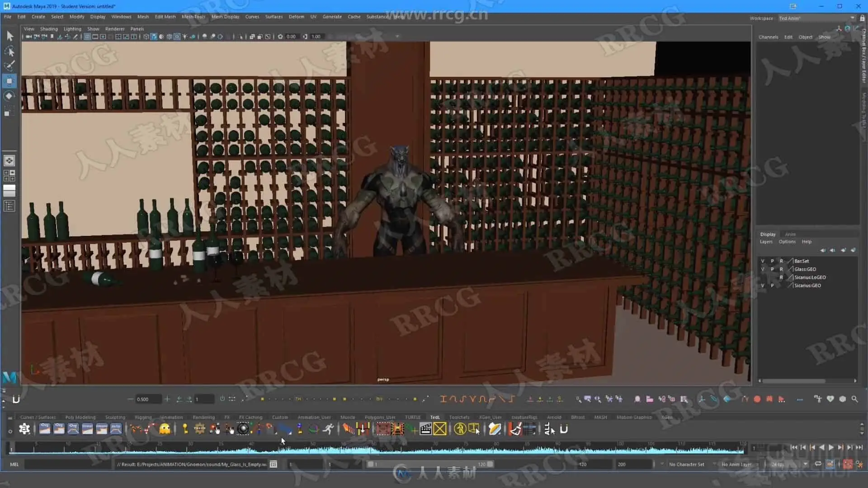
Task: Pick the Rotate tool
Action: (9, 96)
